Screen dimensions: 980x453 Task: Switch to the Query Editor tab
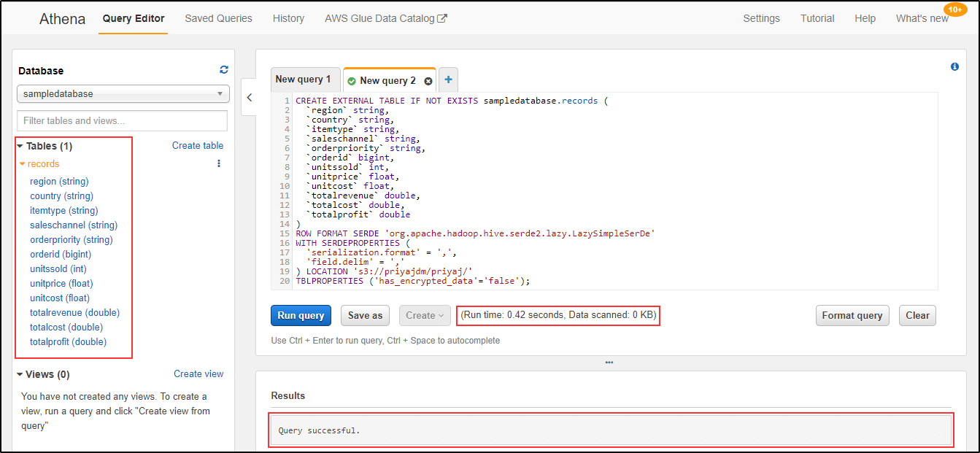(x=134, y=18)
